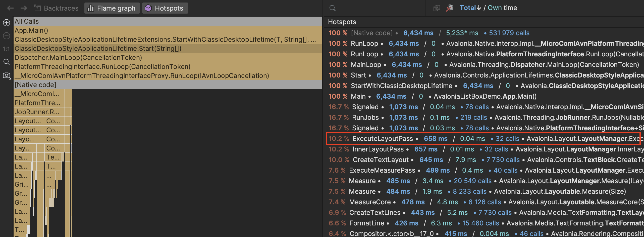This screenshot has width=644, height=237.
Task: Click the forward navigation arrow
Action: coord(24,8)
